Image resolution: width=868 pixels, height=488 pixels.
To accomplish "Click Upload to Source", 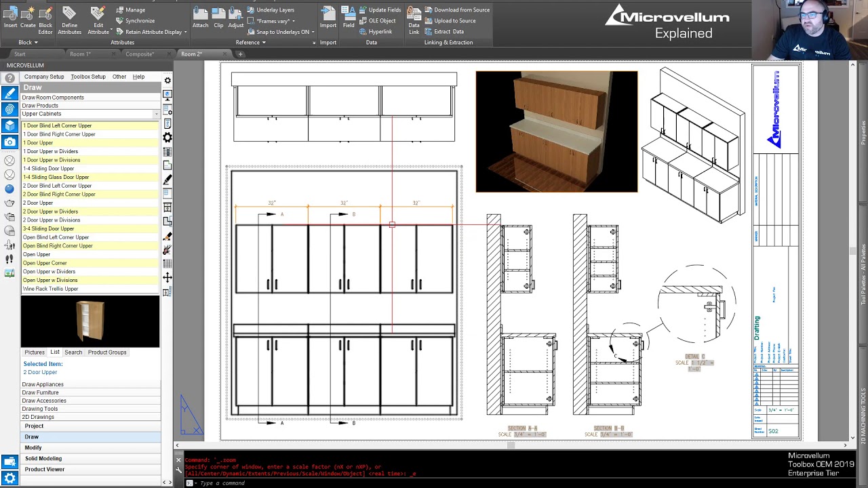I will (450, 21).
